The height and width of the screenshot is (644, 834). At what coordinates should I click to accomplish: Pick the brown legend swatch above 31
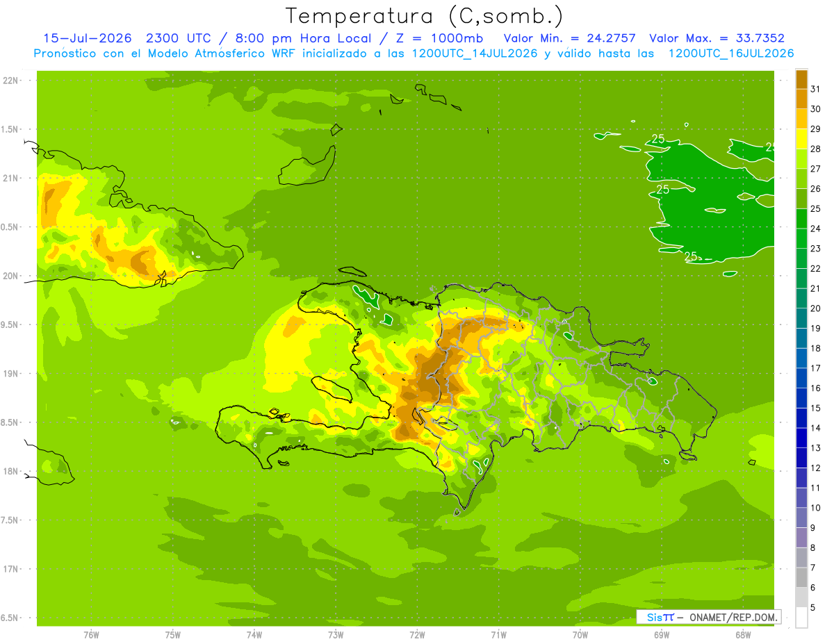point(801,79)
